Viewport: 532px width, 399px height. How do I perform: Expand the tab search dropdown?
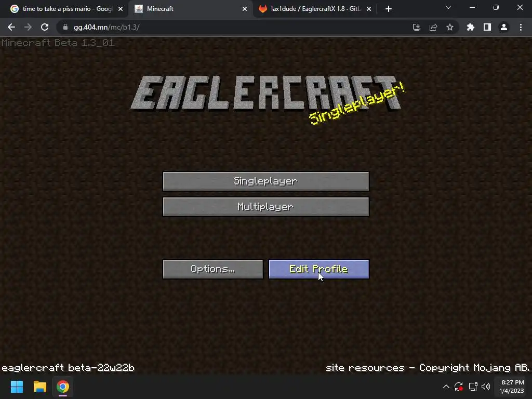click(448, 7)
